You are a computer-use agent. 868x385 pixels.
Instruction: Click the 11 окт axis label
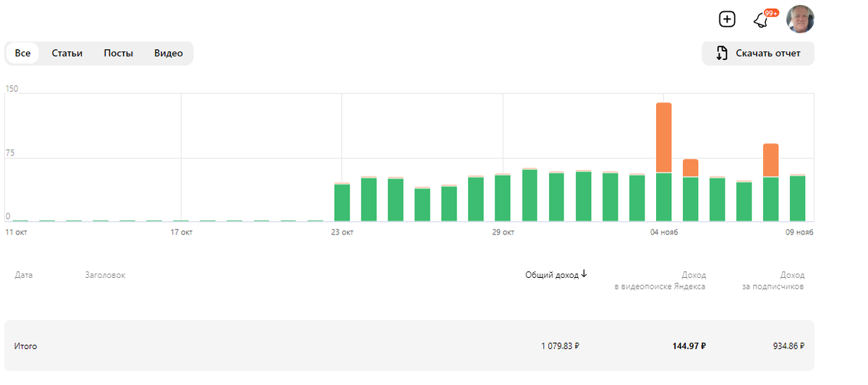click(15, 232)
